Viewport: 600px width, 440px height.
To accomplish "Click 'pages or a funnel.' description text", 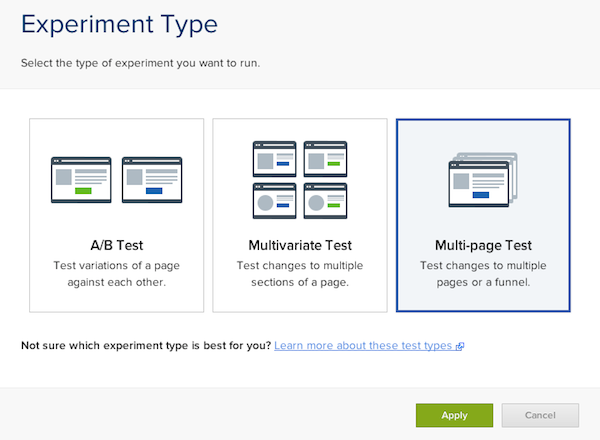I will (x=483, y=282).
